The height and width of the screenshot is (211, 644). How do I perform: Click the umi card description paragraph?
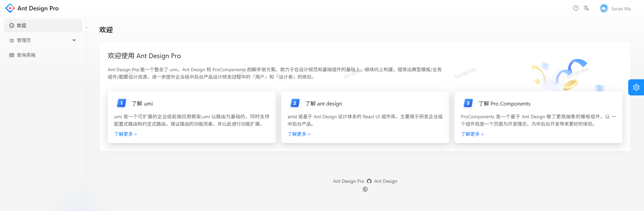pos(192,120)
